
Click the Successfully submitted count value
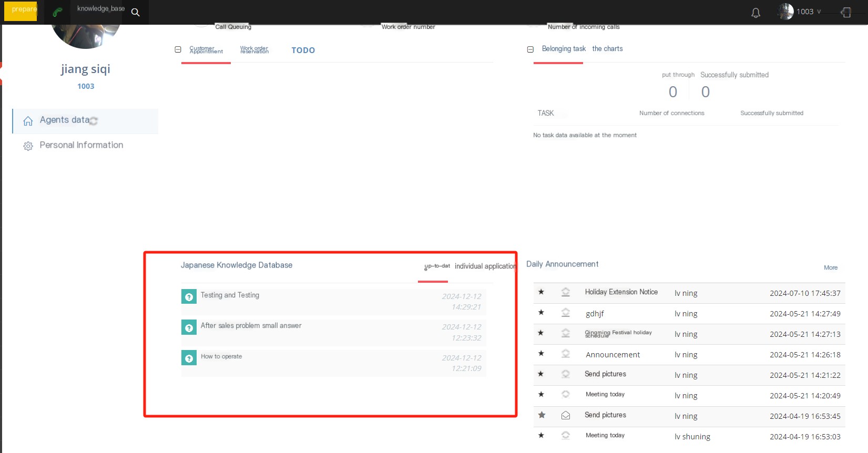706,92
